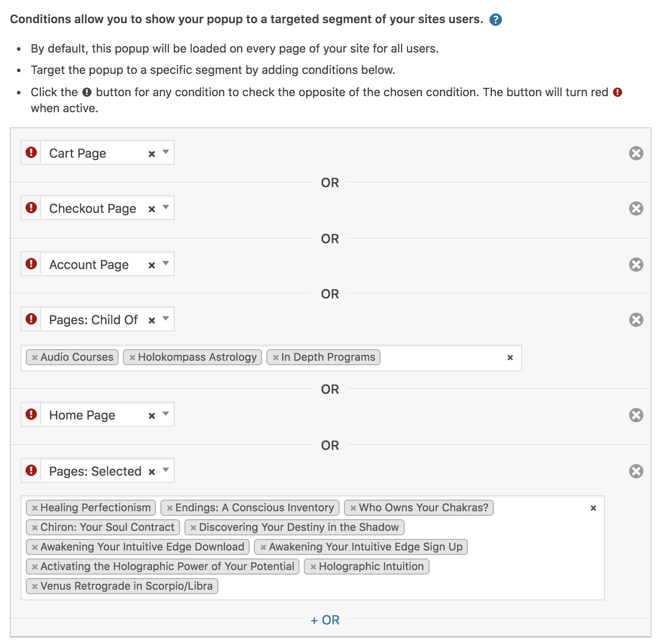Toggle the negate button for Checkout Page
Viewport: 663px width, 644px height.
[31, 208]
